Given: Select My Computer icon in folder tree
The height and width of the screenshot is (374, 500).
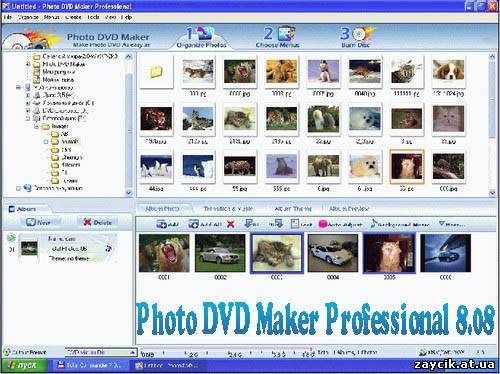Looking at the screenshot, I should pos(28,87).
